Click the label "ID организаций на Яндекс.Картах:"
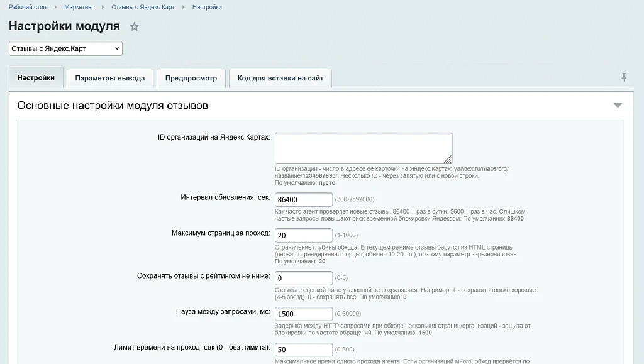644x364 pixels. [x=214, y=137]
